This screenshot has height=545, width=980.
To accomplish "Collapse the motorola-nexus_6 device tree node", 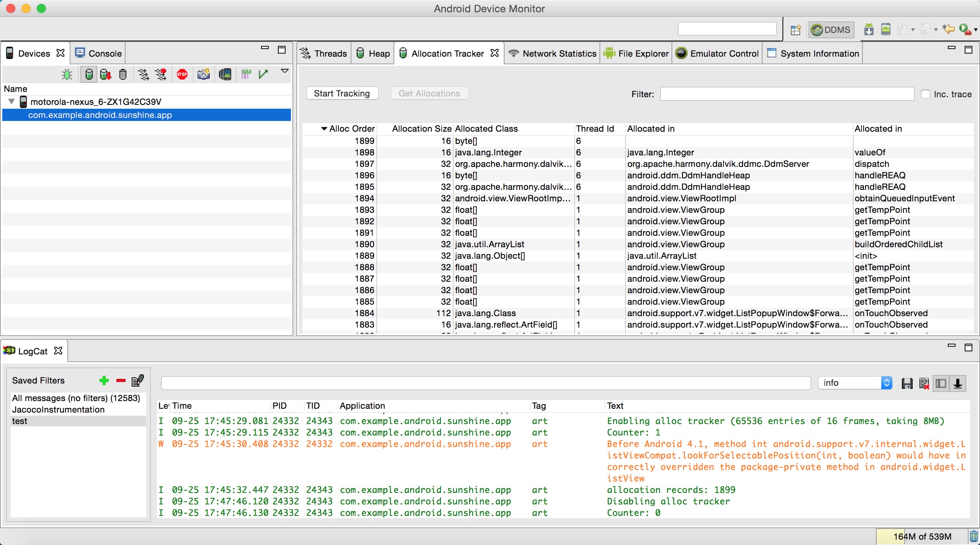I will point(11,102).
